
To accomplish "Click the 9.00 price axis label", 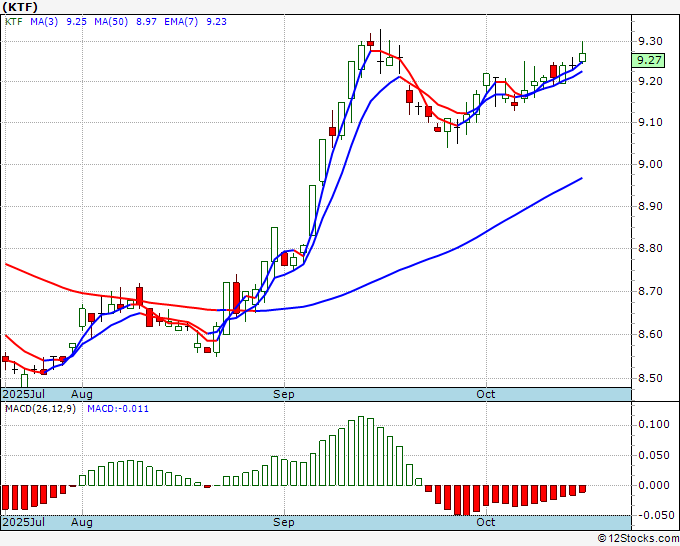I will 651,164.
